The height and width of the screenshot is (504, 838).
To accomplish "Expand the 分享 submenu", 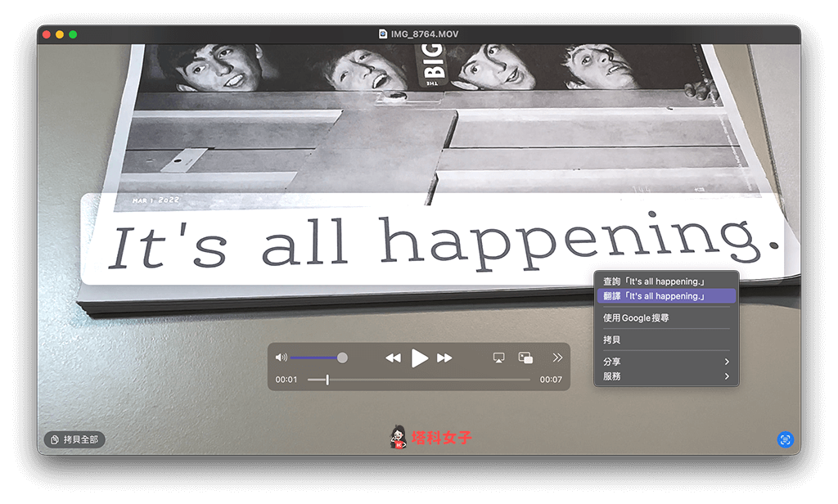I will (x=666, y=362).
